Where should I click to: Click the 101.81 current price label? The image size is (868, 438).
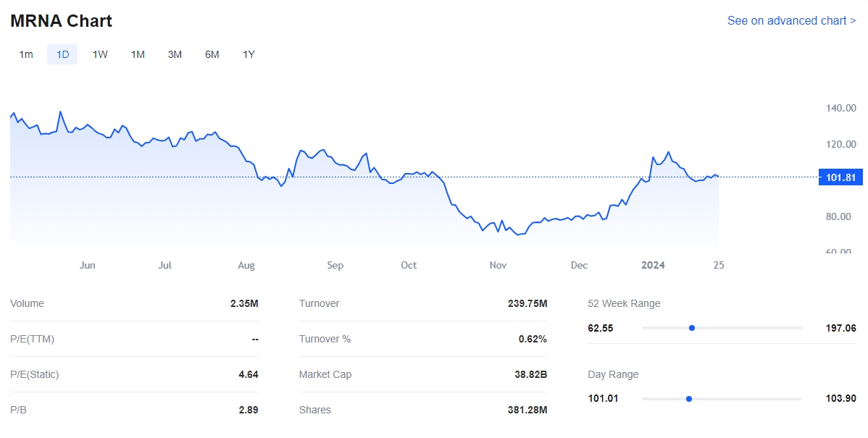pos(840,177)
